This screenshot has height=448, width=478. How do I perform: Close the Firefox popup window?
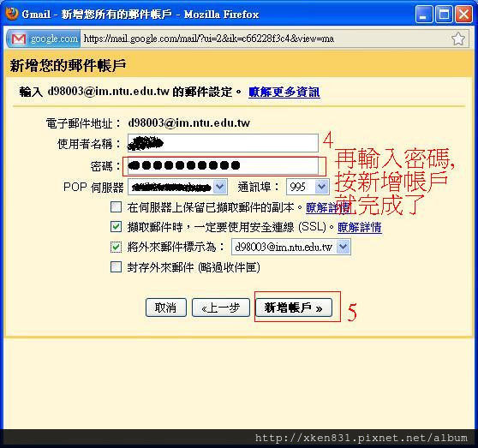pyautogui.click(x=464, y=15)
